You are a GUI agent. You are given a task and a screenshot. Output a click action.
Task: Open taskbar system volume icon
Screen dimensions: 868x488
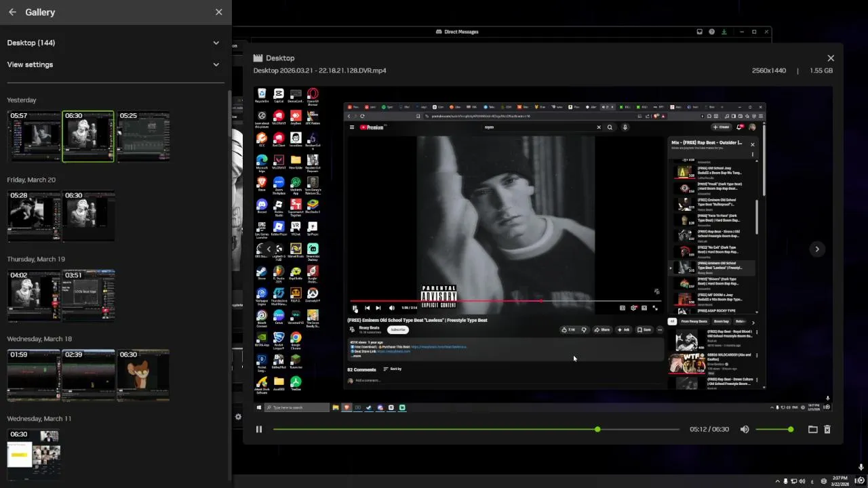click(x=802, y=481)
